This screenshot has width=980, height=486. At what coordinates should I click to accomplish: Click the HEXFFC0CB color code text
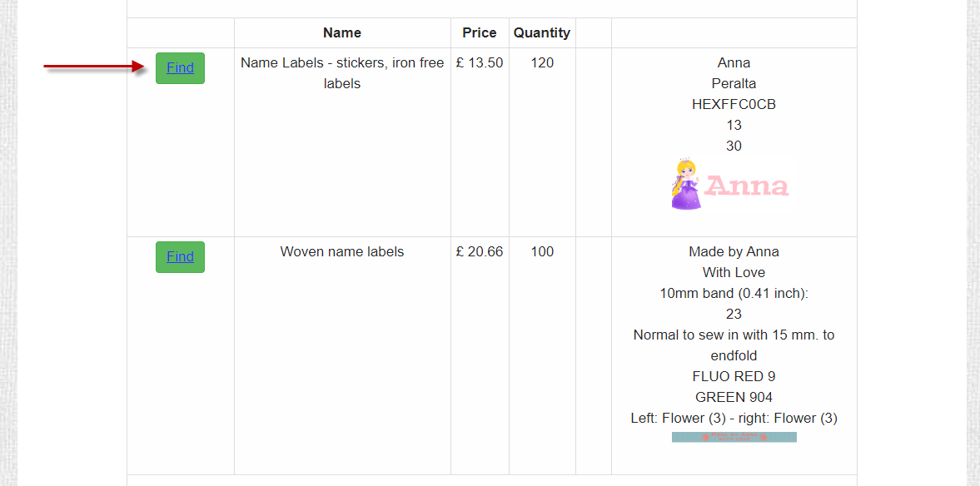click(x=734, y=104)
